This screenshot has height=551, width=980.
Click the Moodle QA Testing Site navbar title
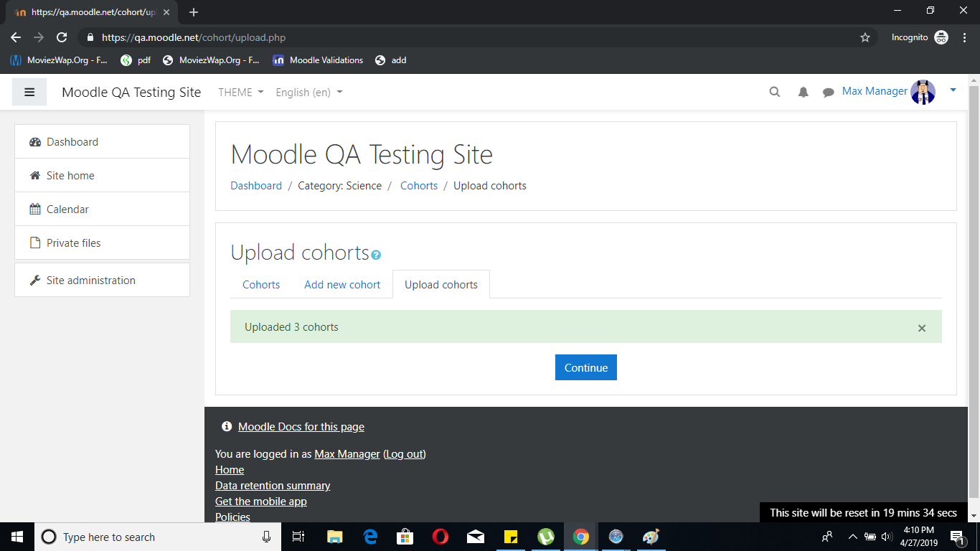coord(131,92)
